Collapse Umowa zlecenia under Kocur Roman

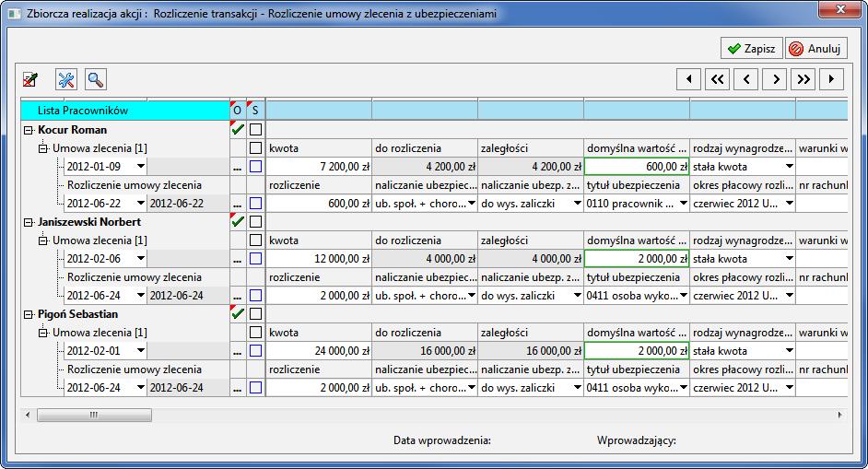click(42, 148)
